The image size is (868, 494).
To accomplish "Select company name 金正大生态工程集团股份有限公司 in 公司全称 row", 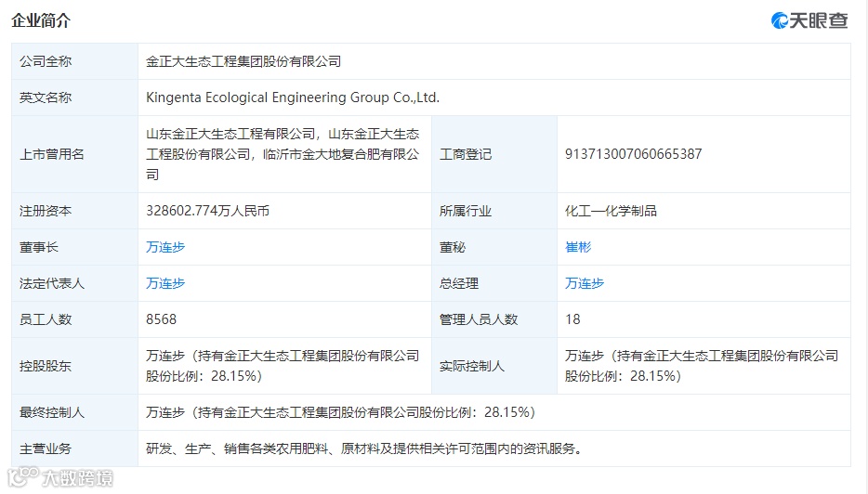I will (x=243, y=61).
